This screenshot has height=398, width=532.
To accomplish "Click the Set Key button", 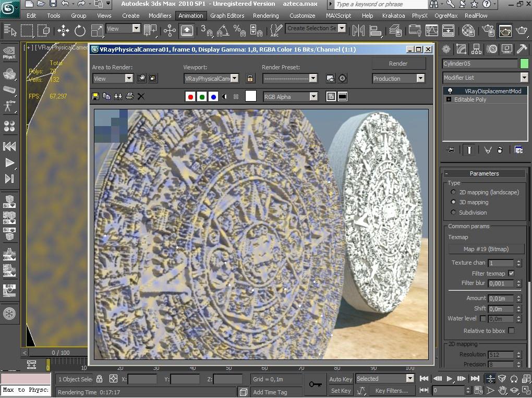I will [x=341, y=391].
